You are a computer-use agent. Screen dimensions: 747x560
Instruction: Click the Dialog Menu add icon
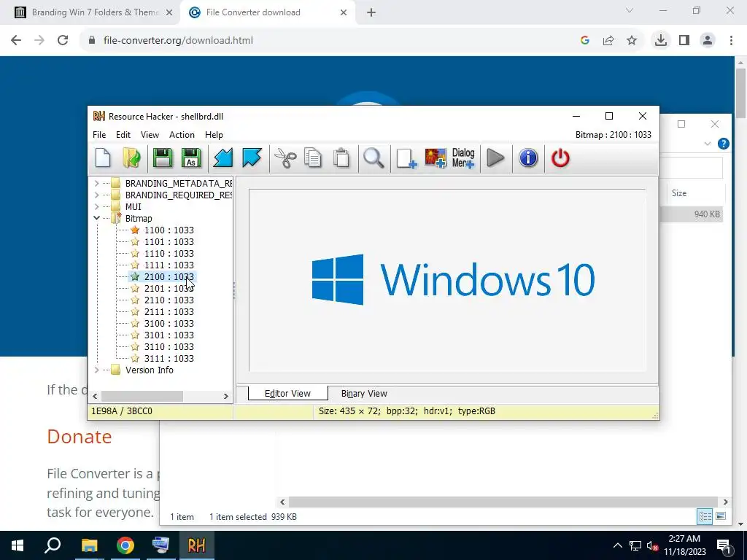click(463, 158)
